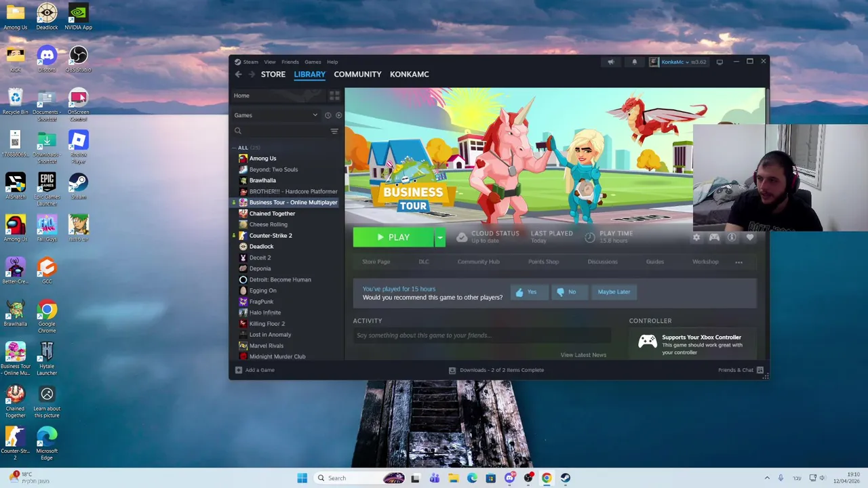Click the activity status text box
The image size is (868, 488).
tap(481, 335)
